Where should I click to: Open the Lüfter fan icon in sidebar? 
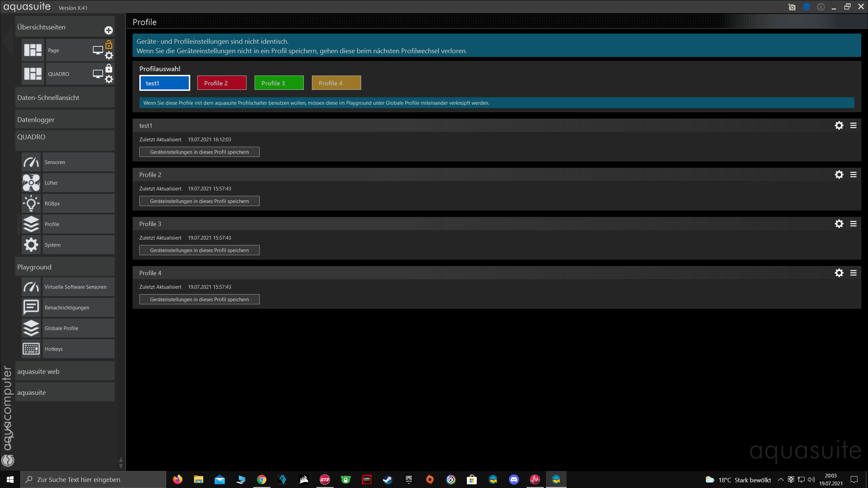[31, 183]
